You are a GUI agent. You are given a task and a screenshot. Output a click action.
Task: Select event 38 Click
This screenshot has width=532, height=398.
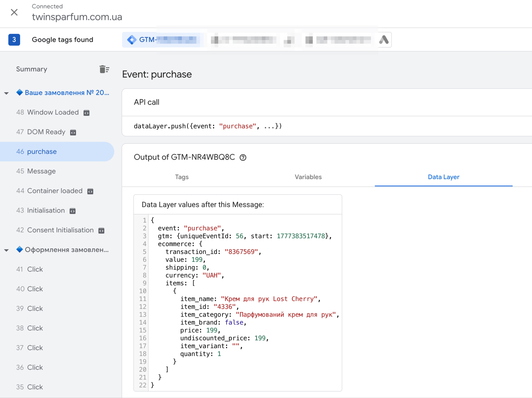tap(30, 328)
